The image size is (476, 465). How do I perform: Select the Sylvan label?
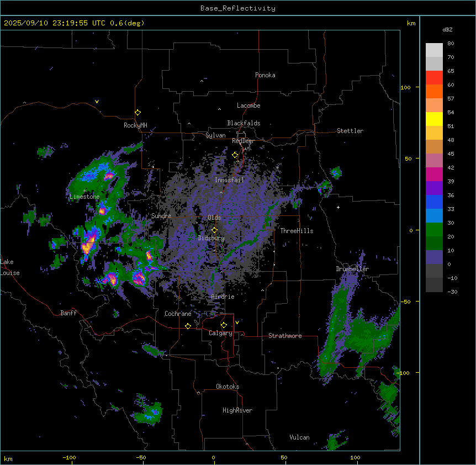point(215,135)
